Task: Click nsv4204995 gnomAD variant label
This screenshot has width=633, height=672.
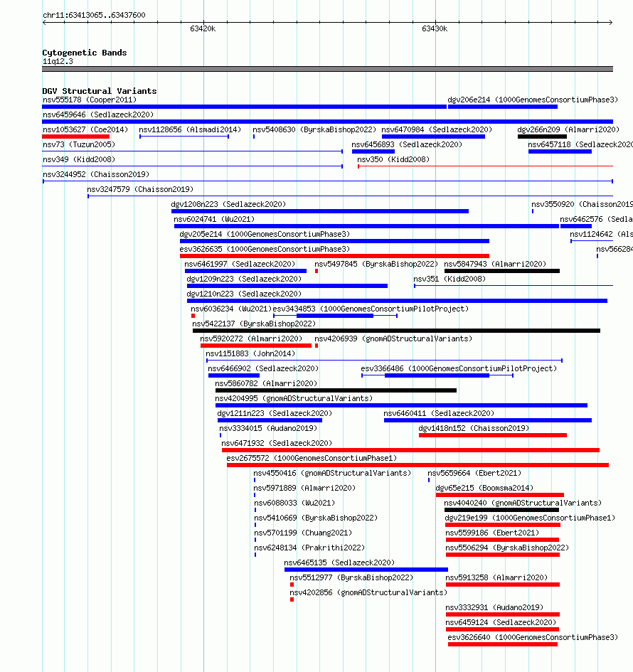Action: pos(294,398)
